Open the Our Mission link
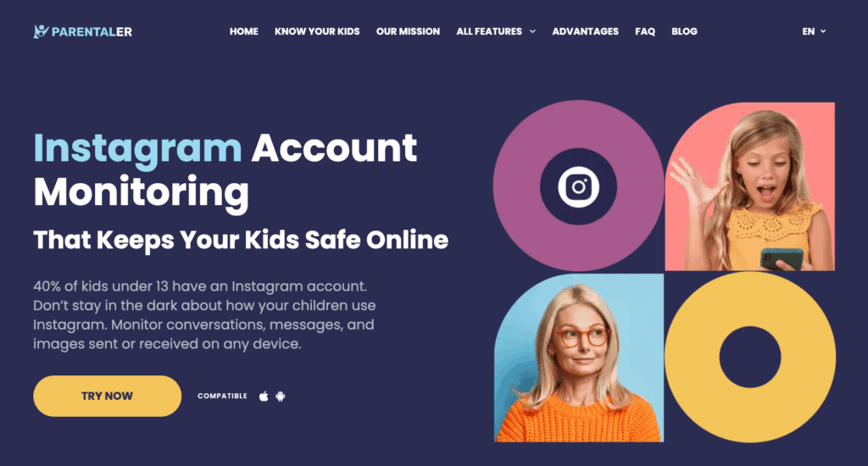Screen dimensions: 868x466 tap(408, 31)
